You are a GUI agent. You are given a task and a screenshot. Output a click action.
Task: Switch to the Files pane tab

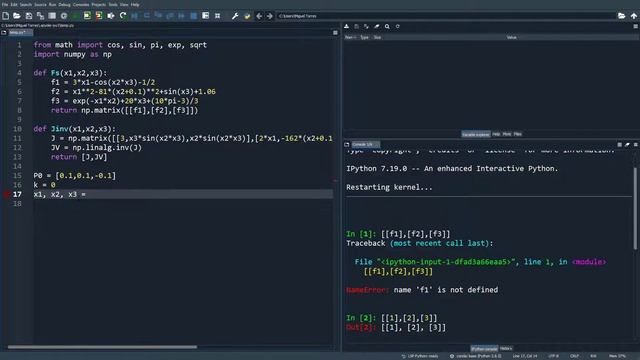coord(518,134)
